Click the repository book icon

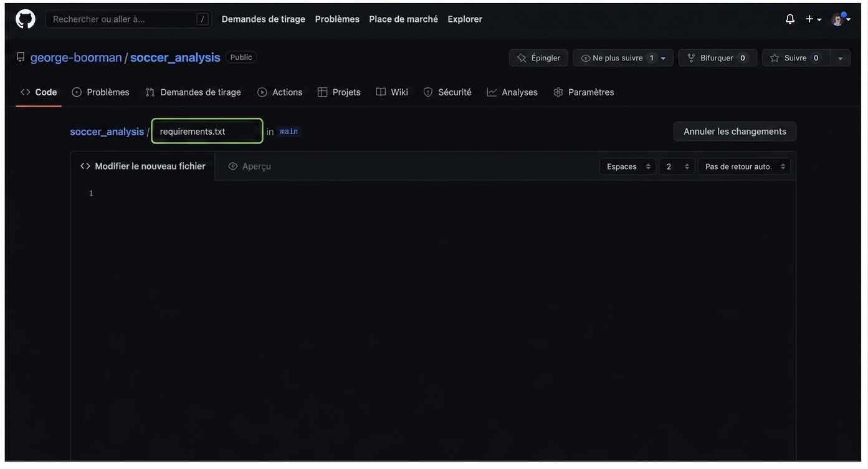pos(21,57)
